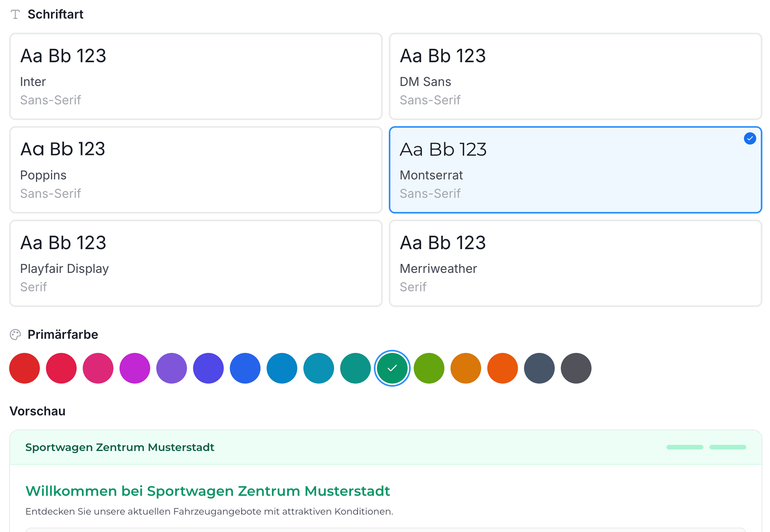Click the typography icon beside Schriftart
The height and width of the screenshot is (532, 770).
coord(15,14)
